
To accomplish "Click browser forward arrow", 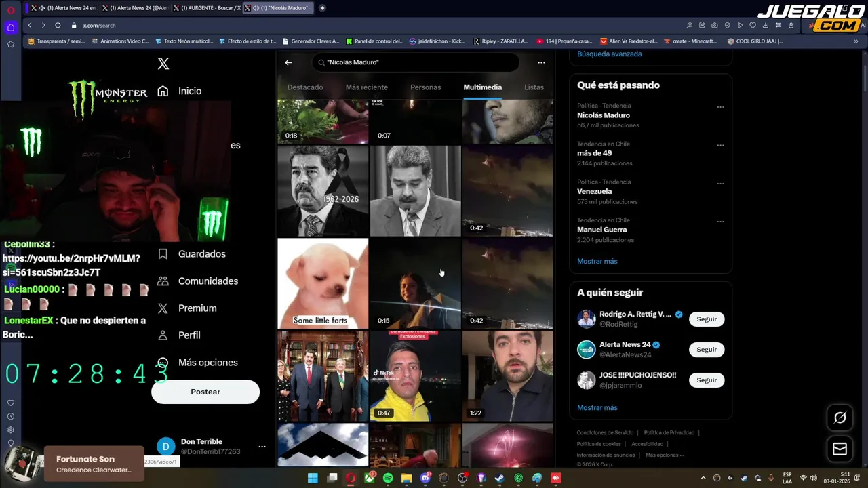I will tap(43, 25).
